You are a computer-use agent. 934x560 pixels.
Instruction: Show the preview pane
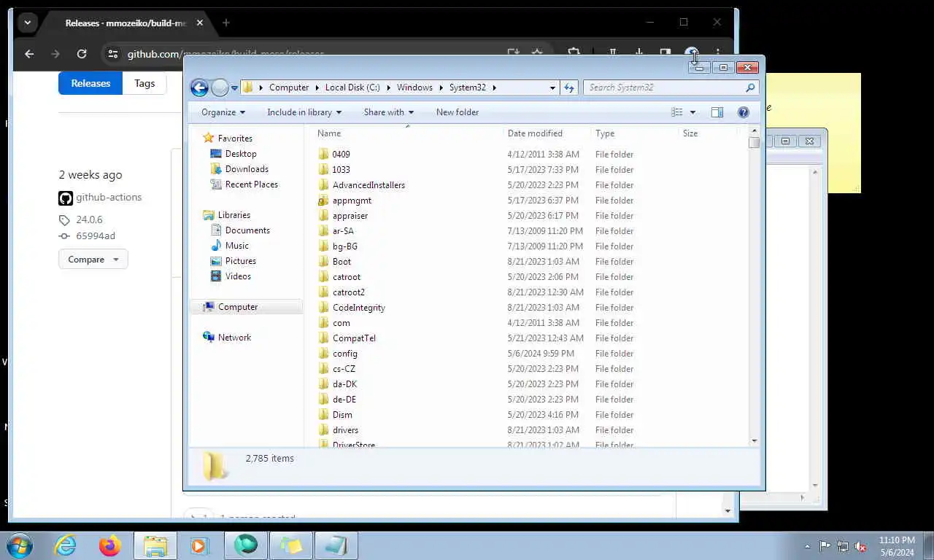(717, 112)
